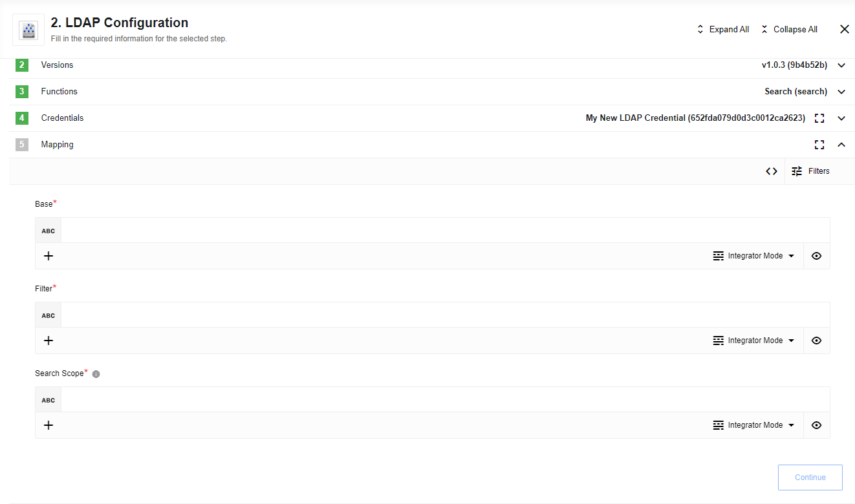Viewport: 855px width, 504px height.
Task: Click step number 5 badge for Mapping
Action: pyautogui.click(x=22, y=145)
